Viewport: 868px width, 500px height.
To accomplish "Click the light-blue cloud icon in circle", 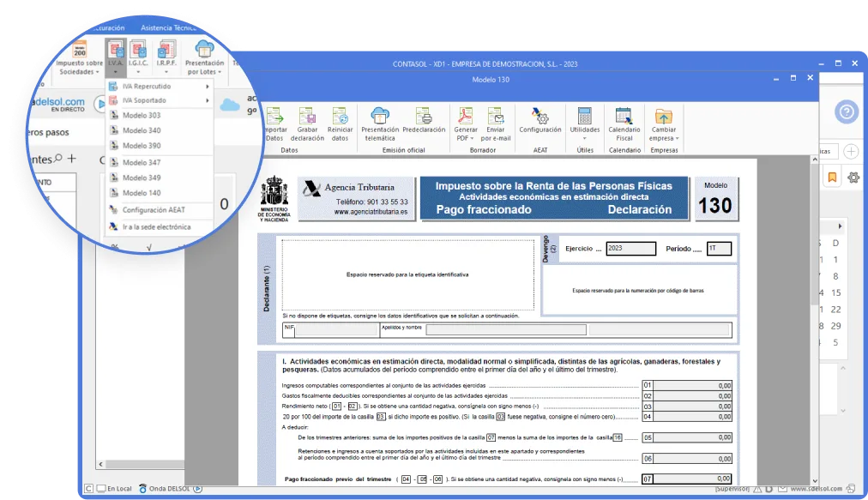I will click(230, 104).
